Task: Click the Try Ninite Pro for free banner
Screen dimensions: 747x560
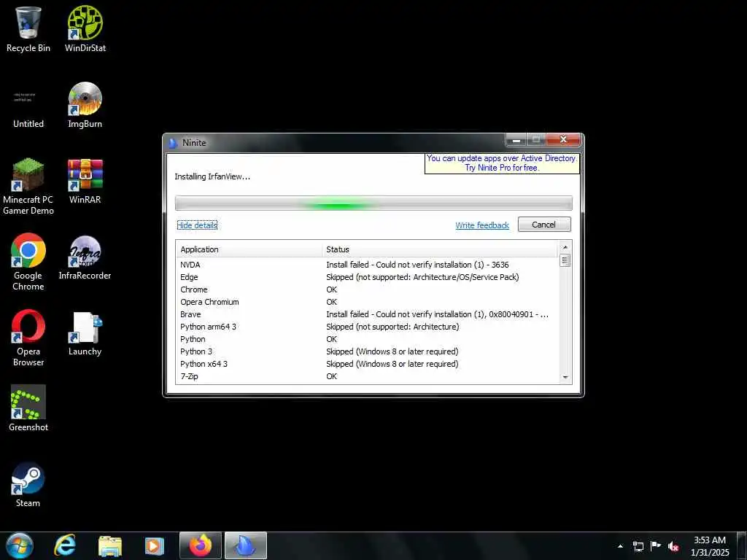Action: coord(502,163)
